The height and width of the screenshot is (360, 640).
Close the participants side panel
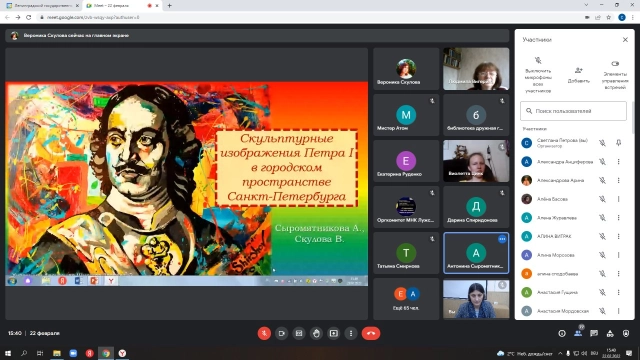click(625, 40)
